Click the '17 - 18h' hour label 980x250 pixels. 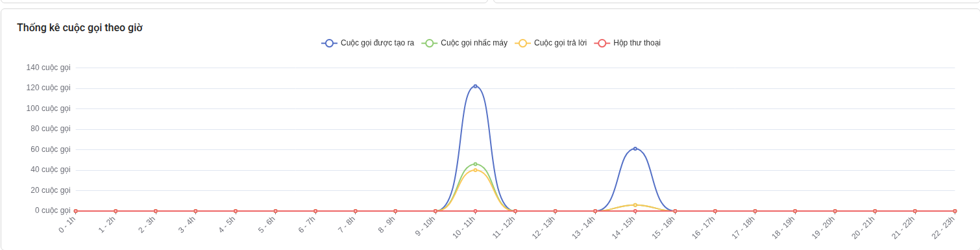pos(744,227)
